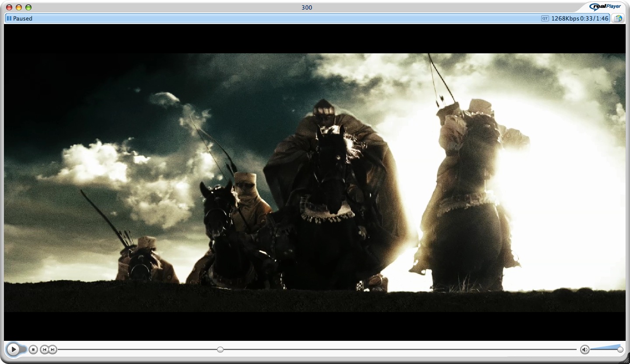630x364 pixels.
Task: Minimize the player window
Action: point(18,7)
